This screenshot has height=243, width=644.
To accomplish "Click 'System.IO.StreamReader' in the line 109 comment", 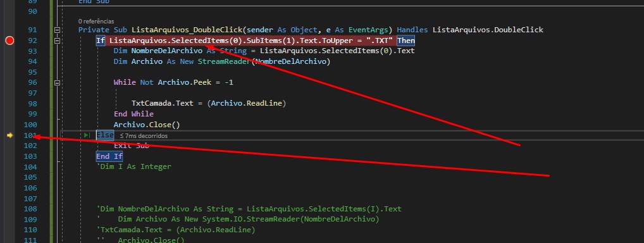I will (x=251, y=219).
